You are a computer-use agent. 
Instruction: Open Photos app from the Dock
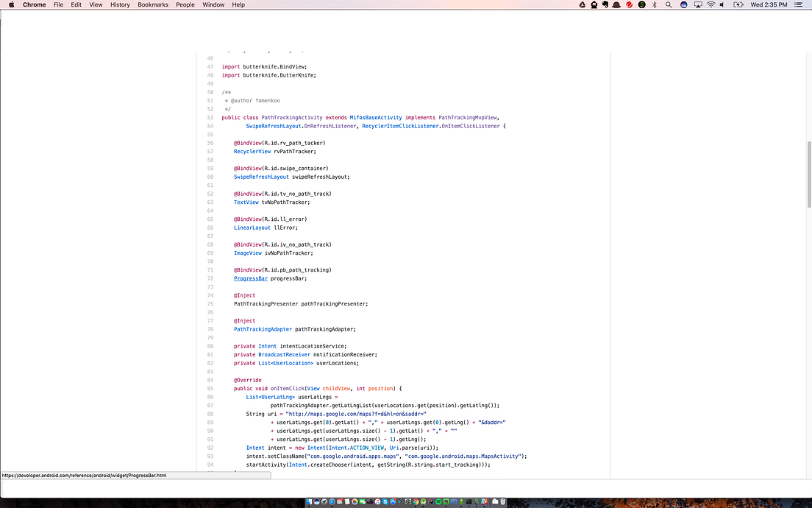[355, 501]
